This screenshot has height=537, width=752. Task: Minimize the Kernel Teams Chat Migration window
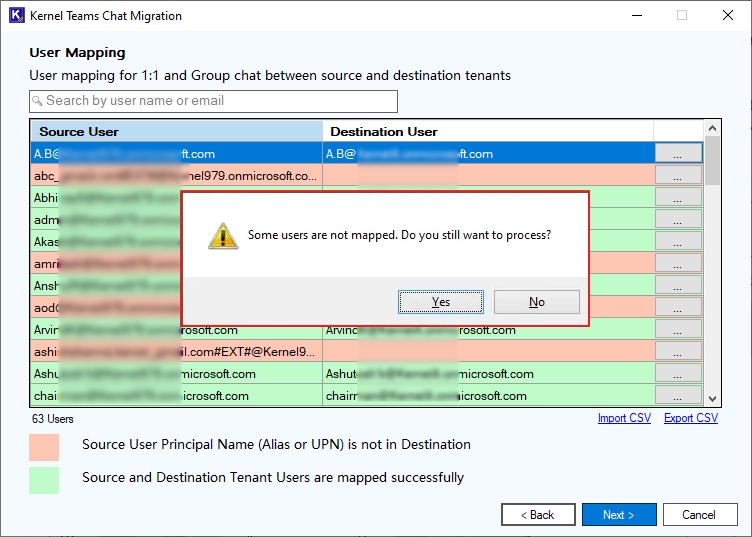pyautogui.click(x=637, y=15)
